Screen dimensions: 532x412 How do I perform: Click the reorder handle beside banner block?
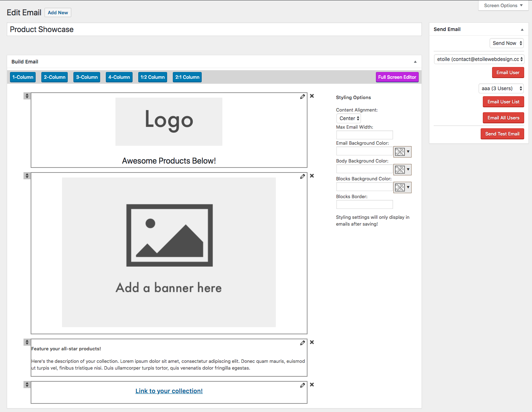[x=27, y=176]
